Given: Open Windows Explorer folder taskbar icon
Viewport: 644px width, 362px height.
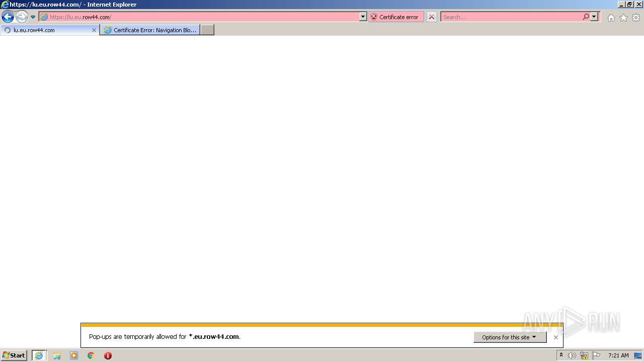Looking at the screenshot, I should tap(57, 355).
